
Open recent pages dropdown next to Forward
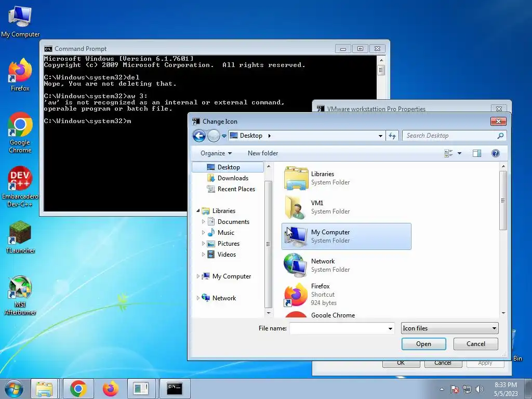(224, 136)
